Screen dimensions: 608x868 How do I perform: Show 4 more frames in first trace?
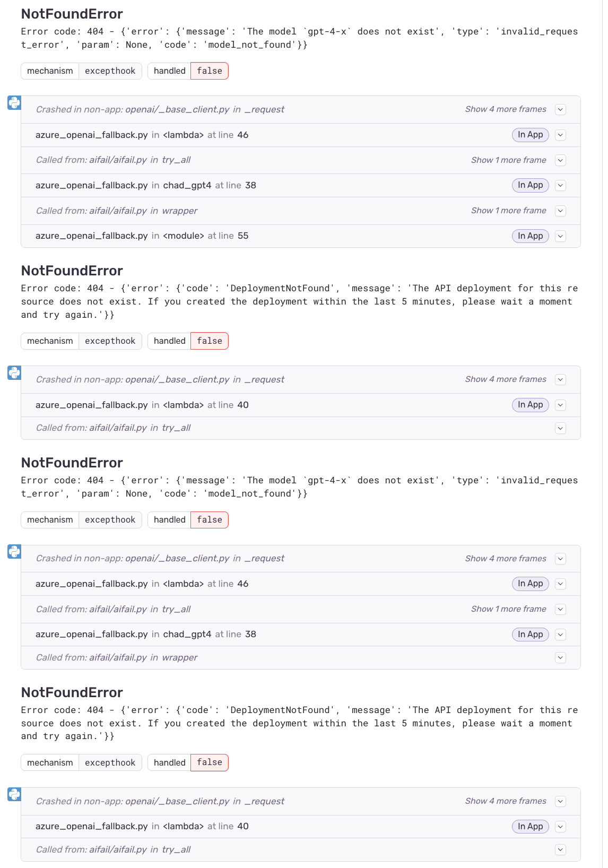[506, 109]
